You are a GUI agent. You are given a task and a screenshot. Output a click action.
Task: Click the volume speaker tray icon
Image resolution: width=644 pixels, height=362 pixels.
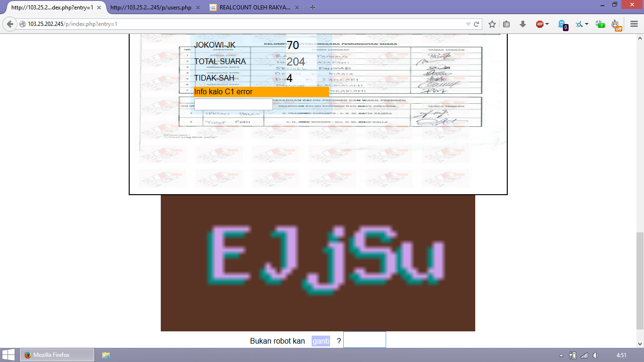click(x=595, y=355)
